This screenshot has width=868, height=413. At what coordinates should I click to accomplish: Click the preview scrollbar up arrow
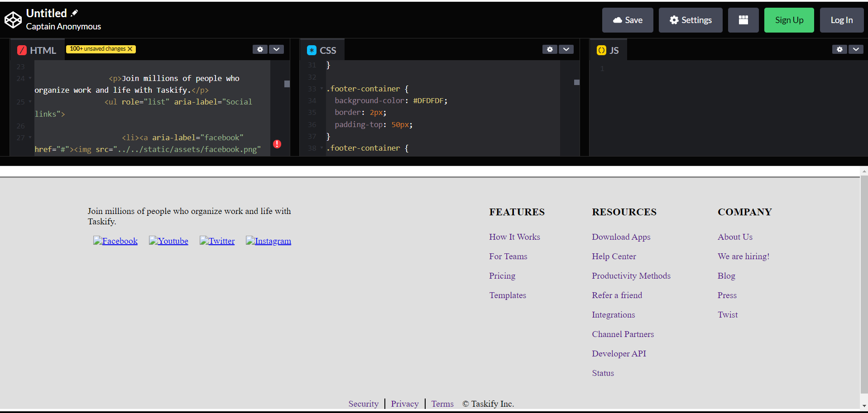864,171
